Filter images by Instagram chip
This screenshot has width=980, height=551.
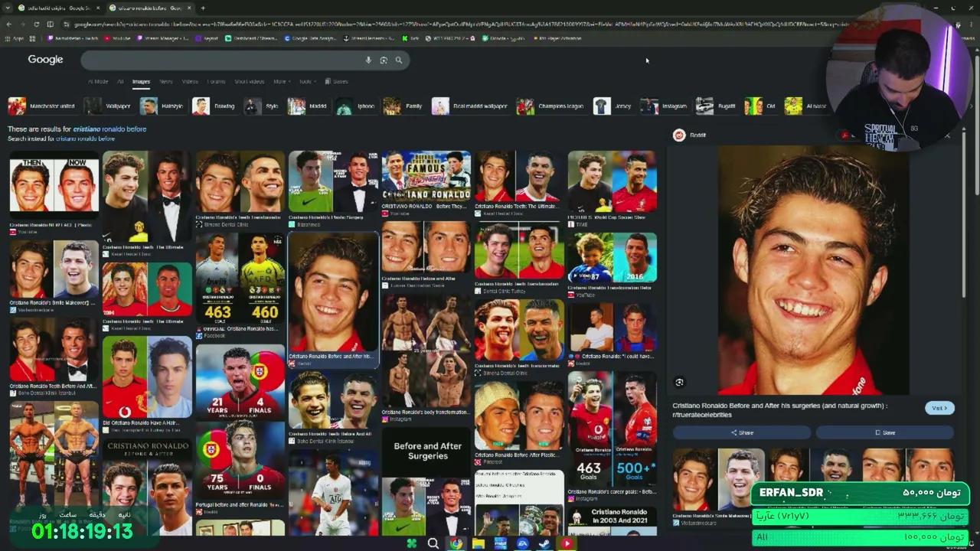[x=665, y=106]
